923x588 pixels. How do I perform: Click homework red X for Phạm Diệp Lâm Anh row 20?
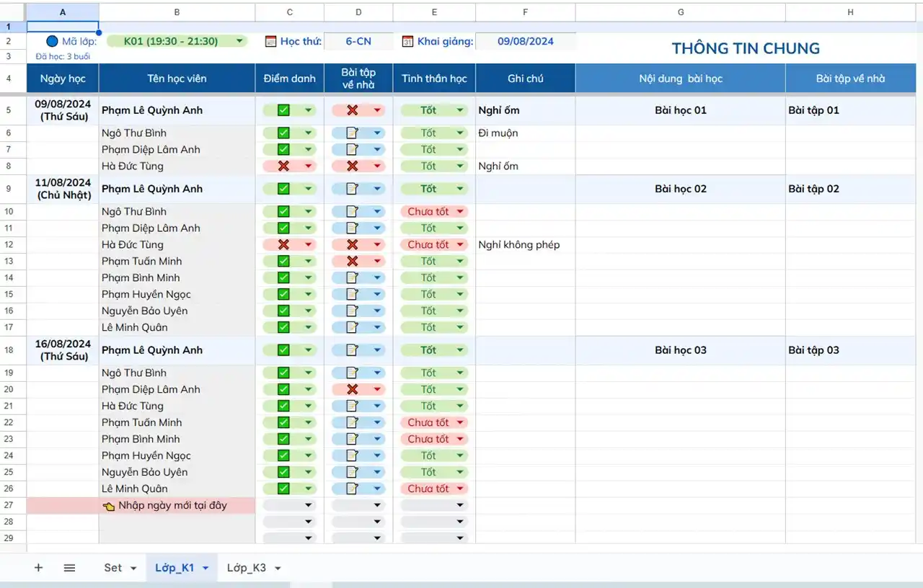(x=352, y=389)
